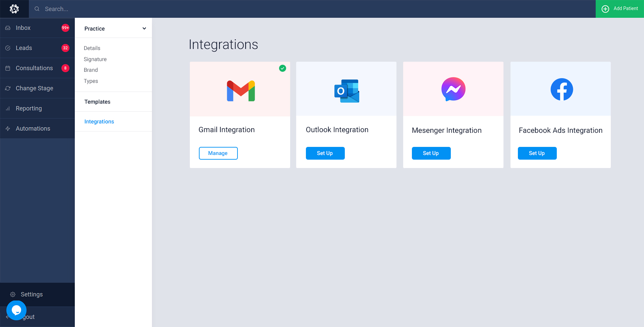Click the 8 Consultations badge
Image resolution: width=644 pixels, height=327 pixels.
click(x=65, y=68)
